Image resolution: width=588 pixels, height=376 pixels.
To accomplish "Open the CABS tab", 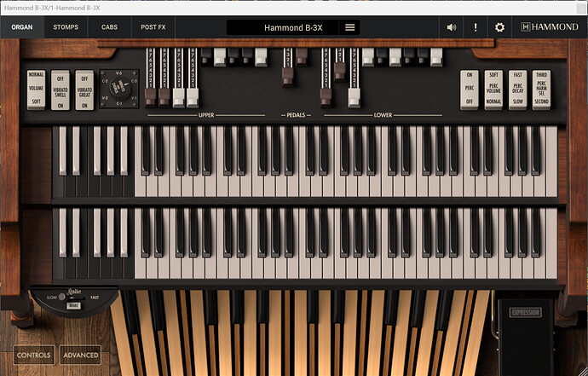I will coord(109,27).
